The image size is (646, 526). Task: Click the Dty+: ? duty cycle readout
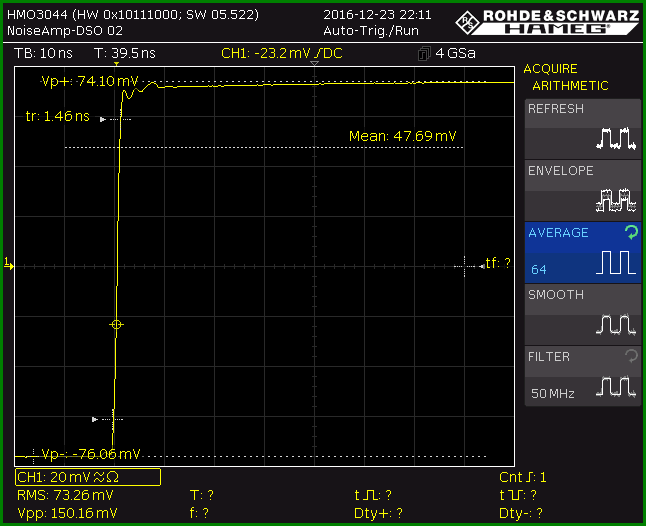coord(378,513)
